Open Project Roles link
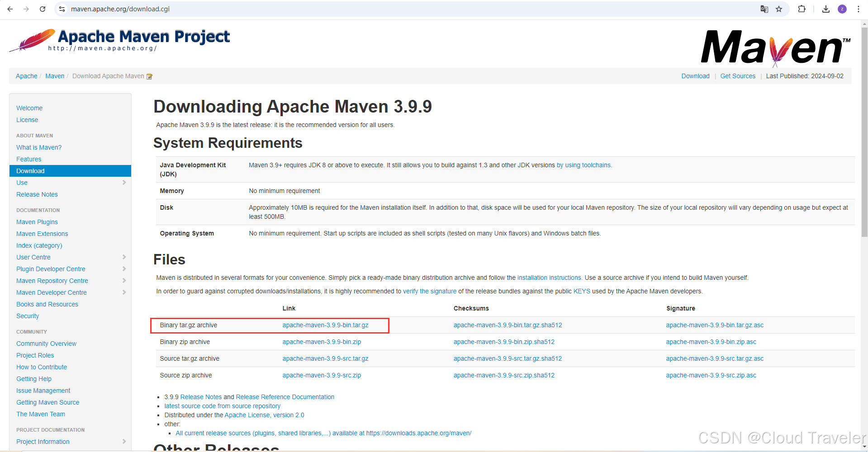 (x=35, y=355)
